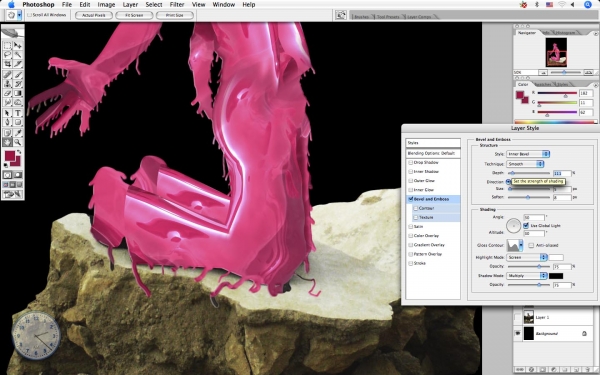Switch to Quick Mask mode
This screenshot has width=600, height=375.
pyautogui.click(x=18, y=175)
